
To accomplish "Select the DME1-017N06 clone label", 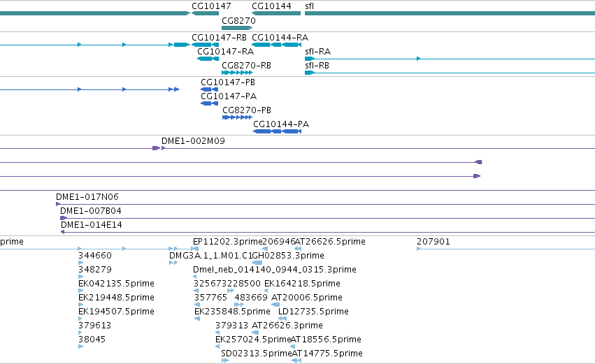I will [87, 197].
